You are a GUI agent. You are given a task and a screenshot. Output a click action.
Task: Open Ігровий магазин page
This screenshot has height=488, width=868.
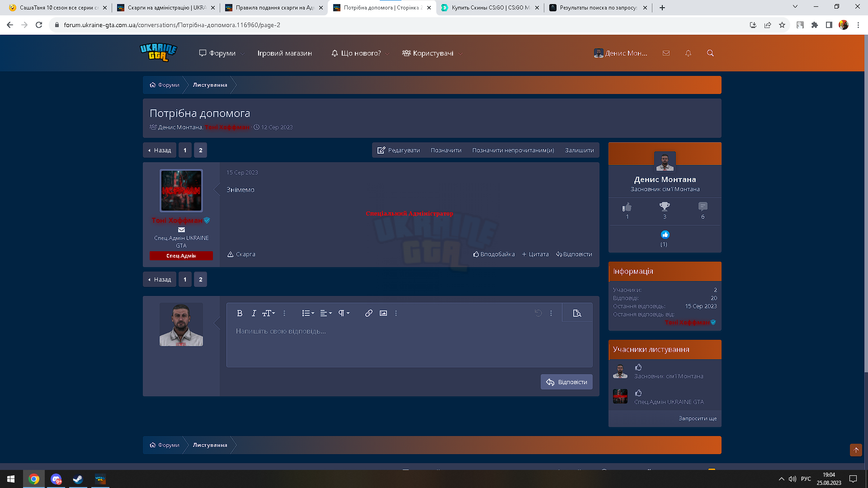coord(285,53)
